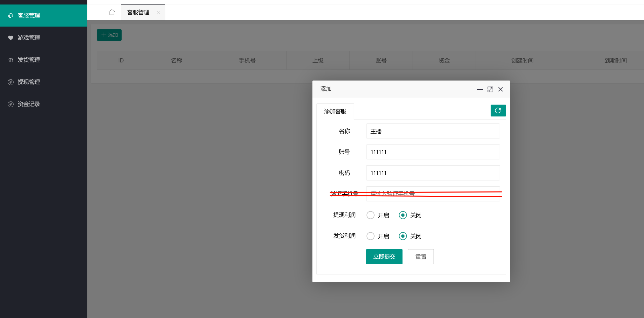The image size is (644, 318).
Task: Click the 名称 input field
Action: 432,131
